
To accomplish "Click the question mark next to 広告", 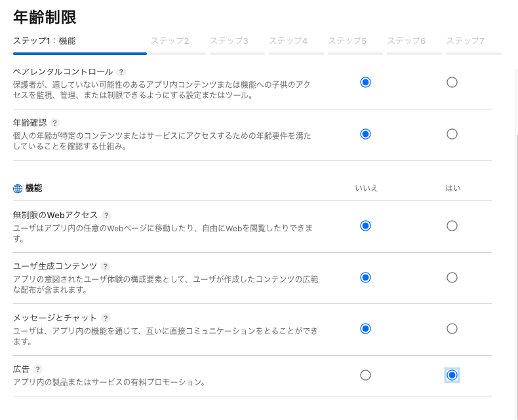I will 38,370.
